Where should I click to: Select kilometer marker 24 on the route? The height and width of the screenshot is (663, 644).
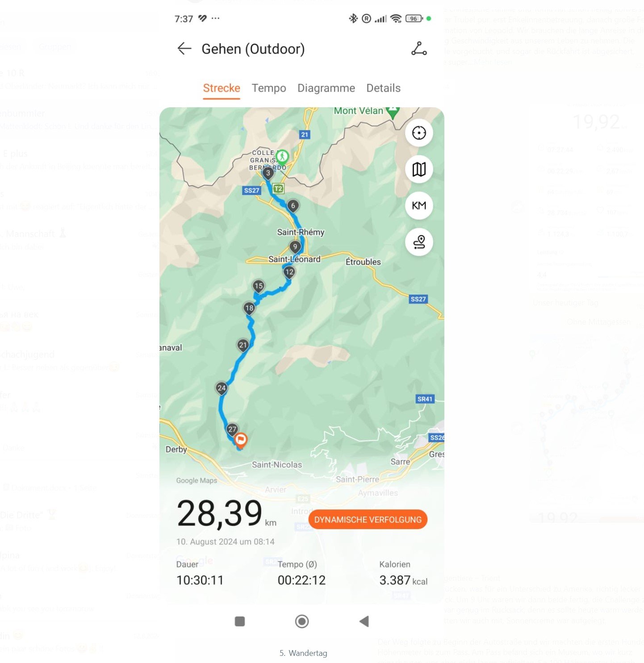pyautogui.click(x=222, y=388)
